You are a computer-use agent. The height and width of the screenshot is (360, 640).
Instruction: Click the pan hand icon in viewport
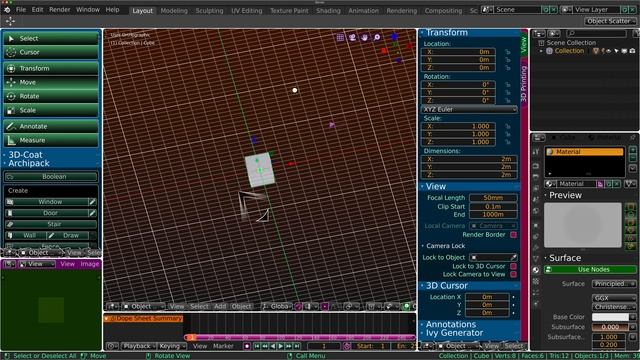click(x=364, y=38)
